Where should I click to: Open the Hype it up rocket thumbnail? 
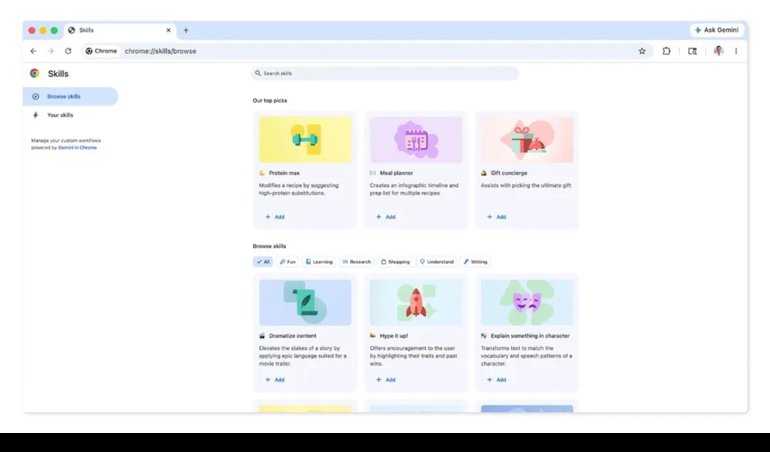click(416, 302)
